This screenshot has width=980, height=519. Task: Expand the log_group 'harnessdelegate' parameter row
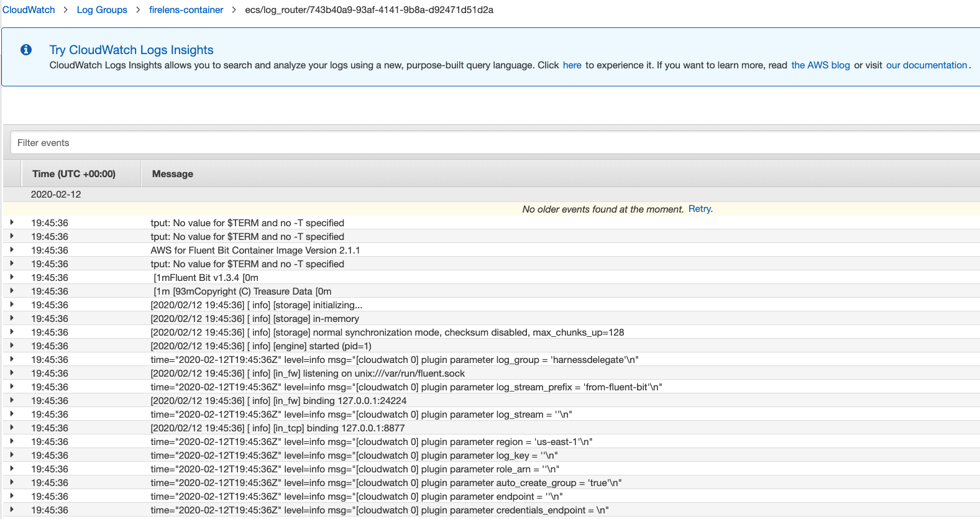[11, 359]
